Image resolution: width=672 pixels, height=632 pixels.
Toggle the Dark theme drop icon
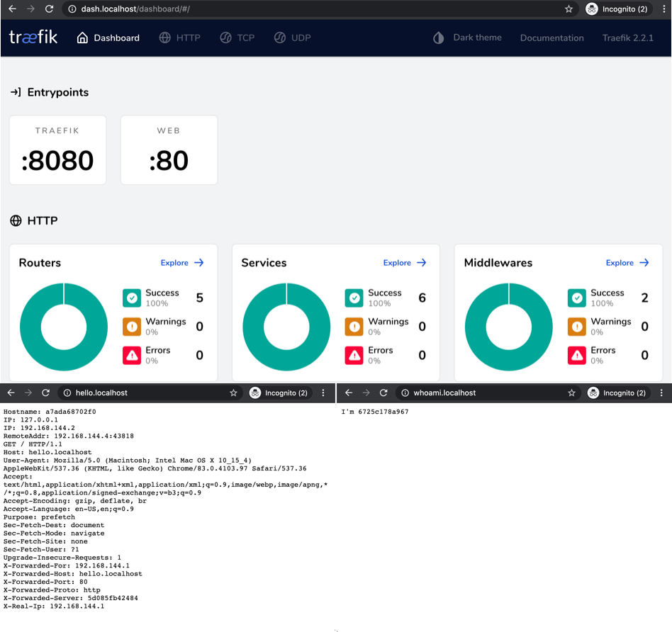438,38
